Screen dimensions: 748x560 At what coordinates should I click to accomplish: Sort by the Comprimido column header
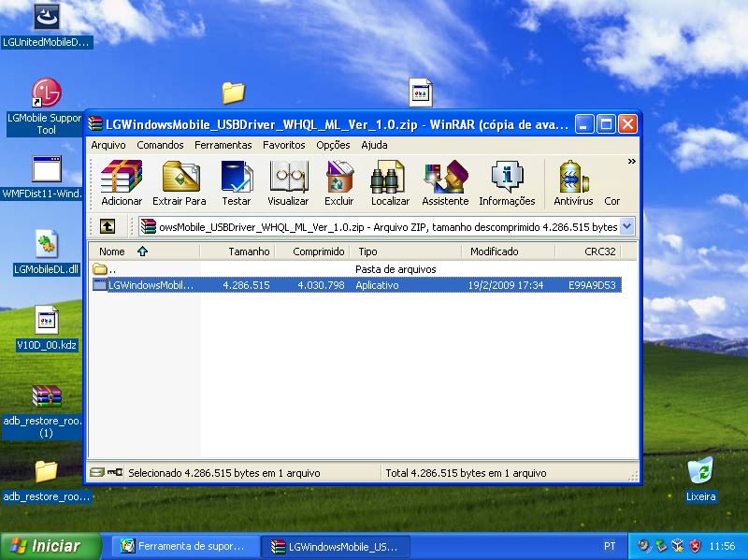coord(312,251)
